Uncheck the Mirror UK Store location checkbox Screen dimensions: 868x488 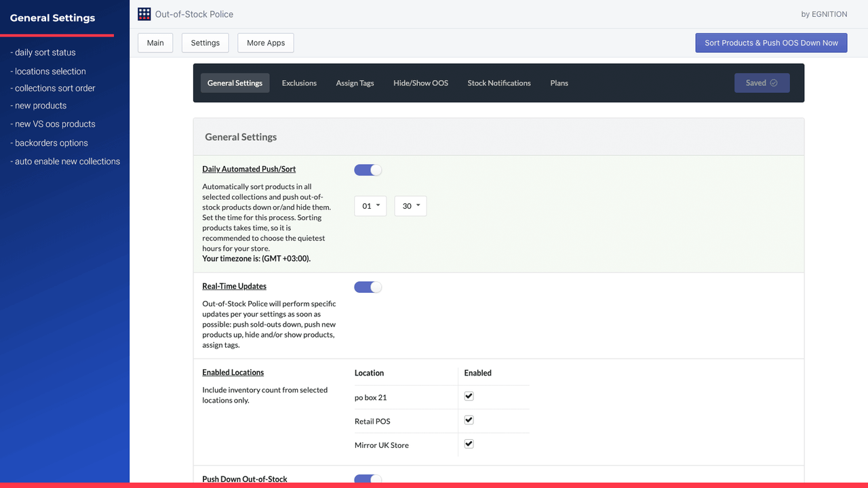tap(469, 444)
